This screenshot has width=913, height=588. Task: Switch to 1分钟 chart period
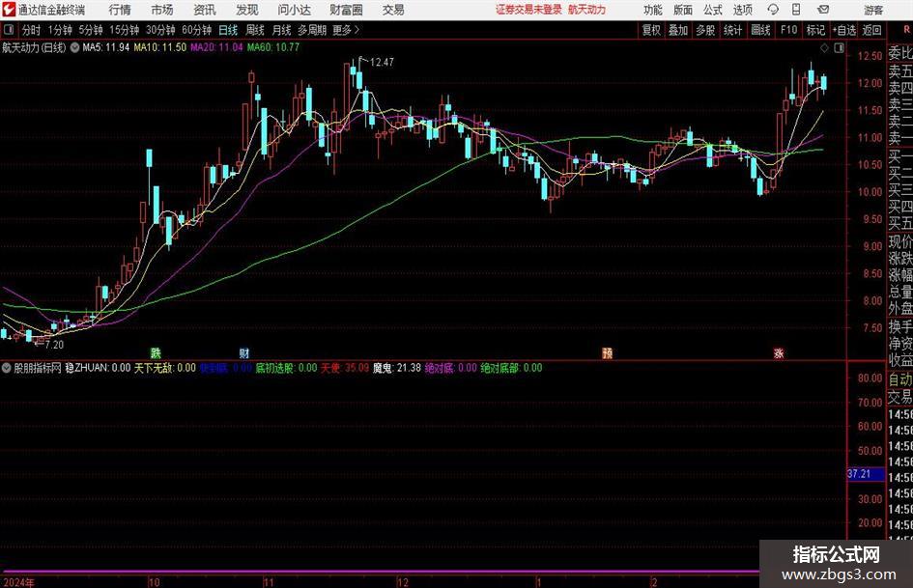point(60,30)
